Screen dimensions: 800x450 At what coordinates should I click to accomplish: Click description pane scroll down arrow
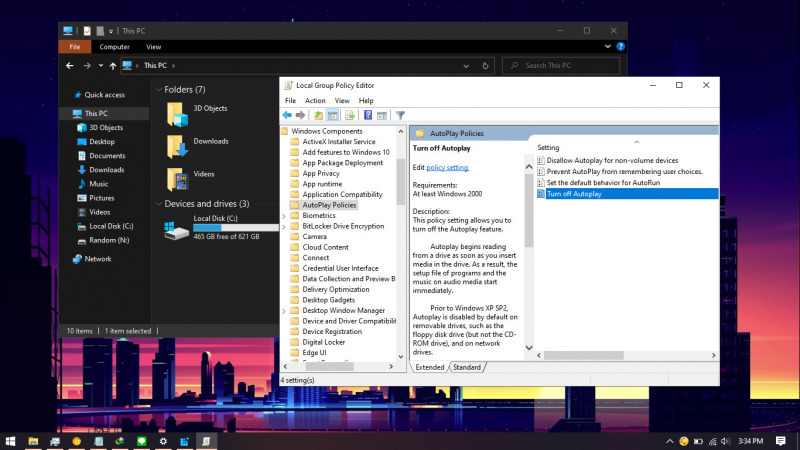529,348
